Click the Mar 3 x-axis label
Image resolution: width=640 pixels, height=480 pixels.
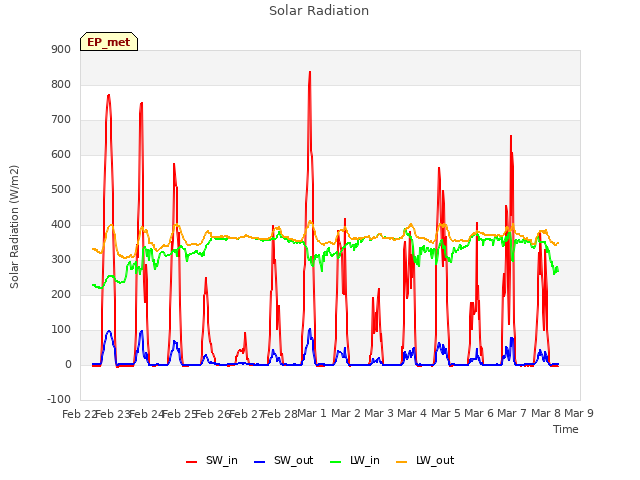[x=379, y=413]
